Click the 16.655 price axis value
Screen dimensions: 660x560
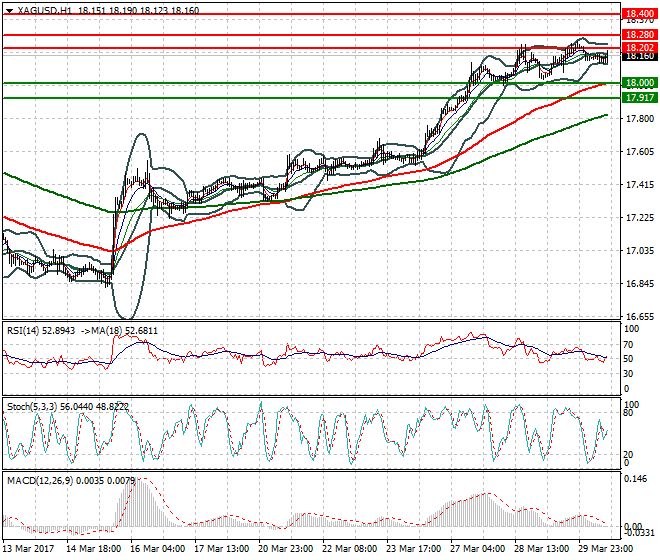[640, 317]
